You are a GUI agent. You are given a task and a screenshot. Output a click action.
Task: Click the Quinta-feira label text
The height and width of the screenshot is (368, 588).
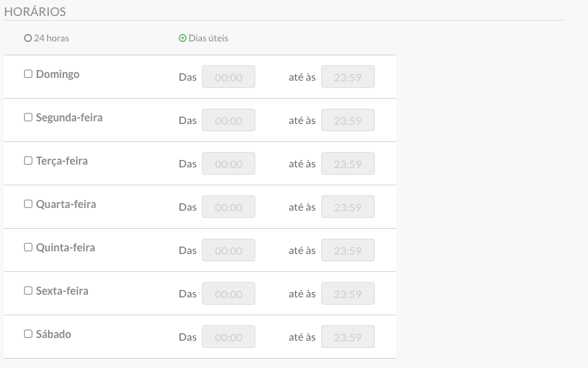[x=65, y=247]
